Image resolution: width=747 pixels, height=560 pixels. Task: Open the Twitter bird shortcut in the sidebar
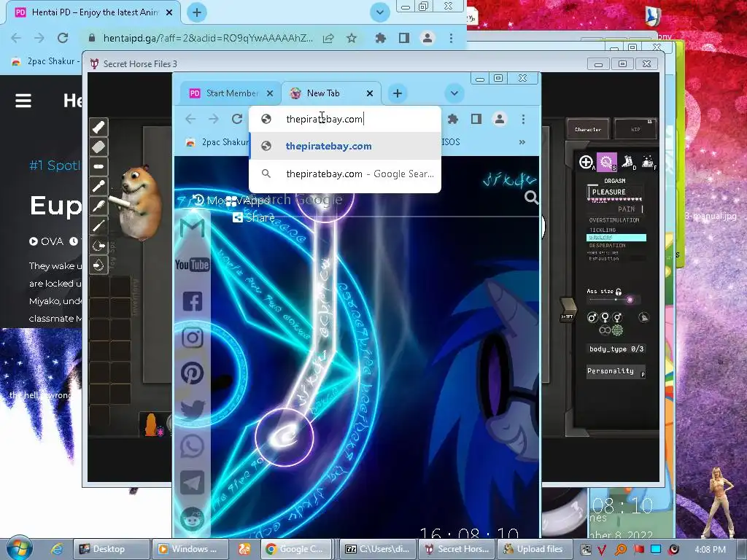click(x=193, y=410)
